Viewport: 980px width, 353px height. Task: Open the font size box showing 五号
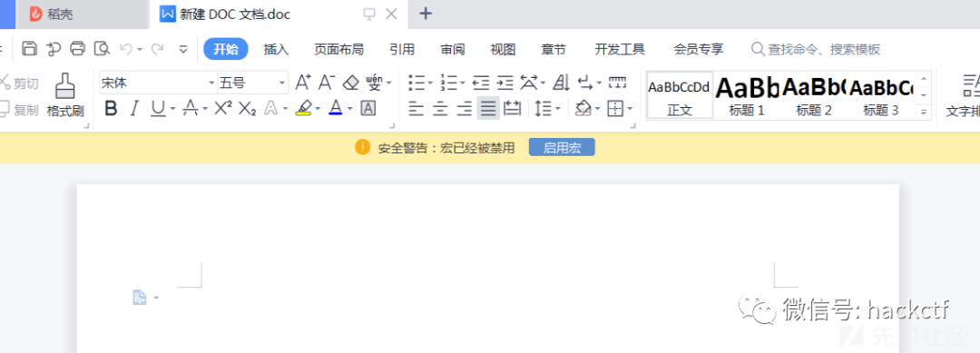tap(252, 83)
